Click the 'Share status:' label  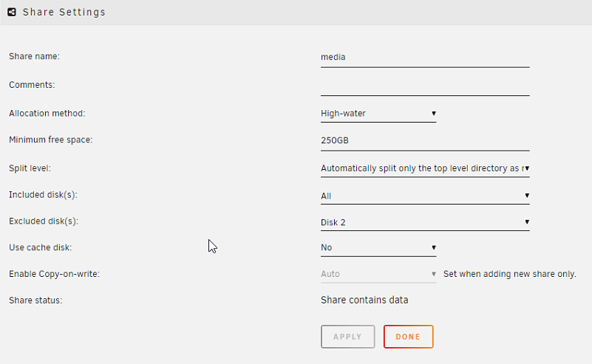point(35,301)
